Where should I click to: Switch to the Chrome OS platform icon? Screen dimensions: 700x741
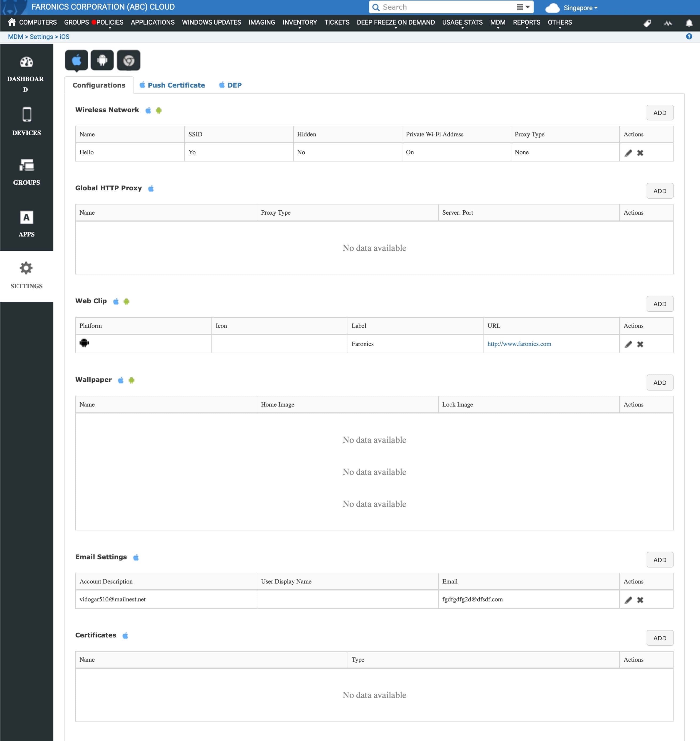tap(128, 60)
